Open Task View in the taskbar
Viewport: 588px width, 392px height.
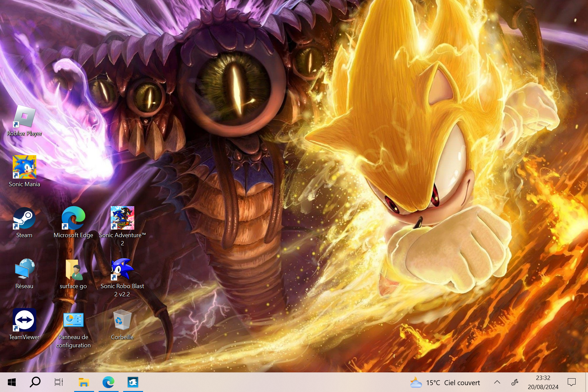(x=59, y=382)
